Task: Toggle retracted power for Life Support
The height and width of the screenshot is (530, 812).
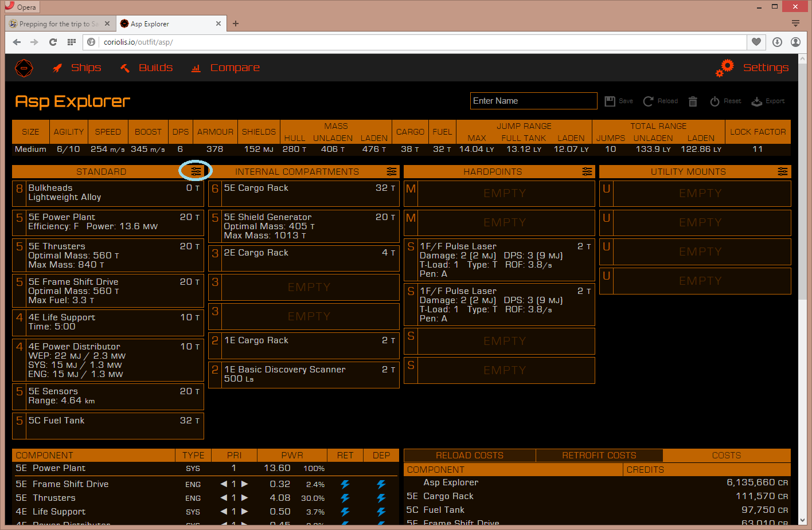Action: (345, 512)
